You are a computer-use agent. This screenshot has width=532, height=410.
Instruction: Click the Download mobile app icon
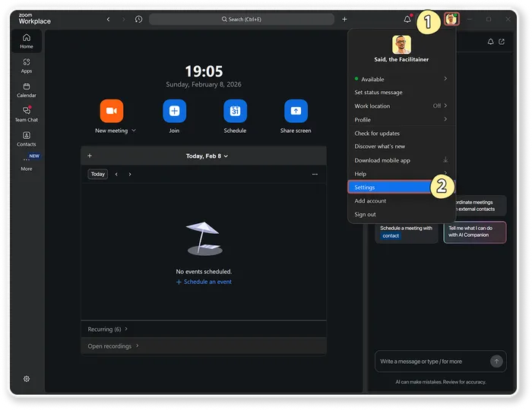pyautogui.click(x=445, y=160)
